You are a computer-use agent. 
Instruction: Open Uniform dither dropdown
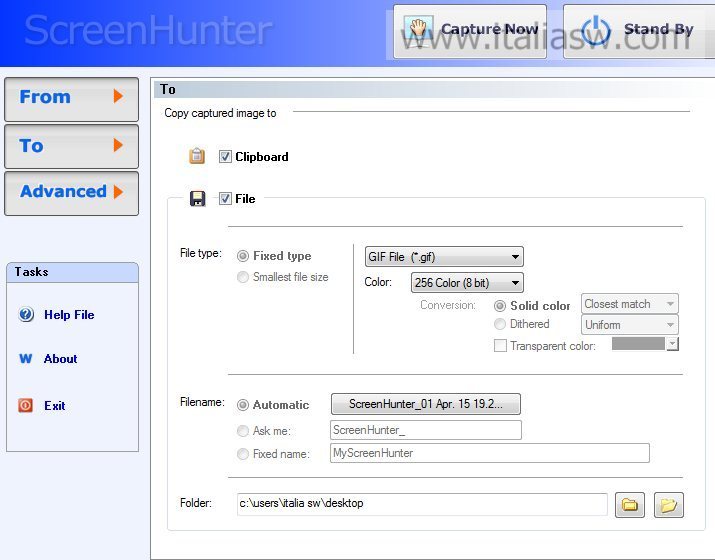[x=629, y=325]
